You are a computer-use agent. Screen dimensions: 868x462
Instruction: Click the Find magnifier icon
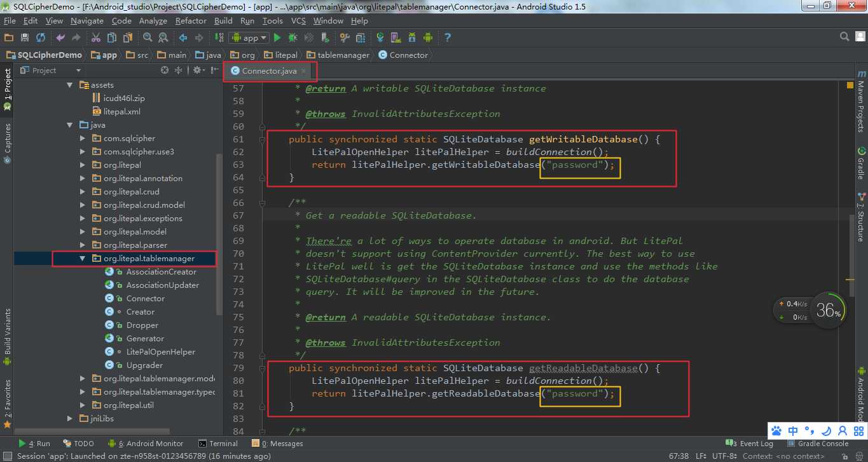click(148, 38)
